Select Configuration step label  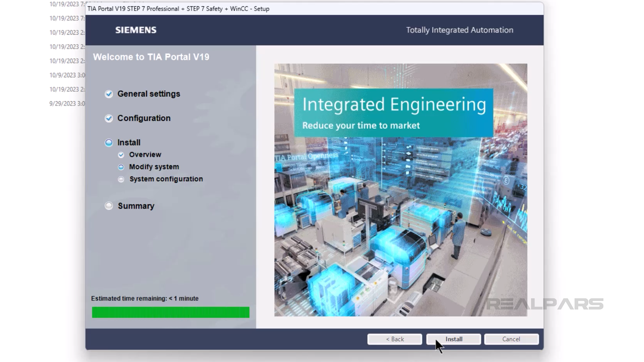pos(144,118)
